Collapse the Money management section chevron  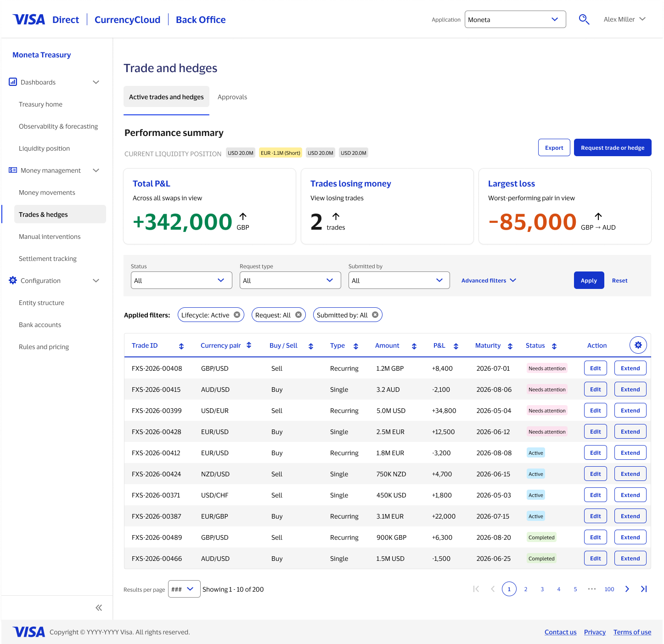[x=96, y=170]
